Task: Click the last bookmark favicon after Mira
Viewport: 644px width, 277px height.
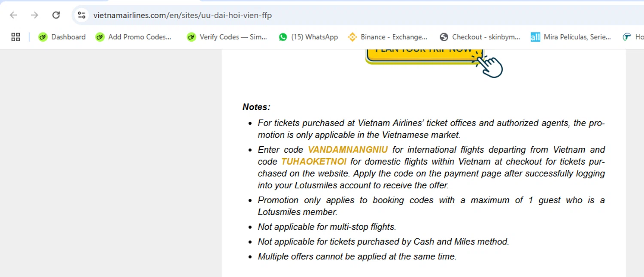Action: click(x=627, y=37)
